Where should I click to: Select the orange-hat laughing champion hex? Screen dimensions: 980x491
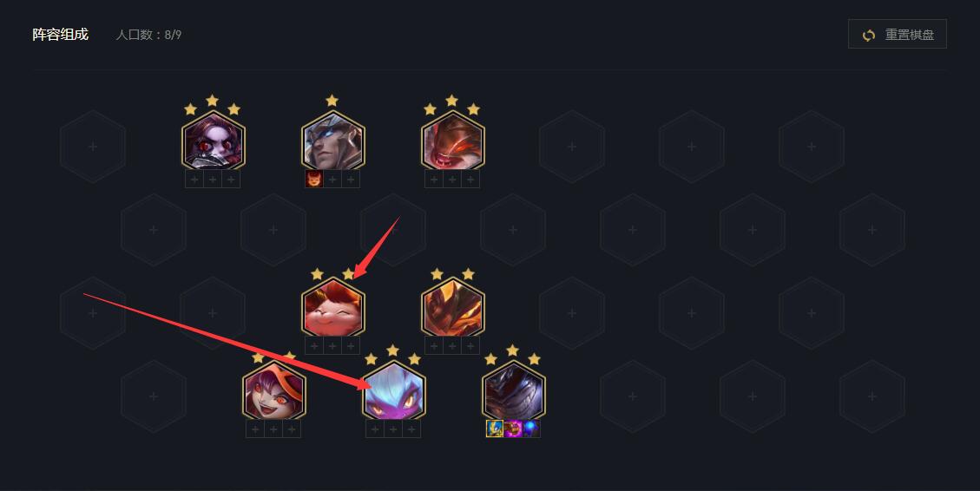[273, 390]
